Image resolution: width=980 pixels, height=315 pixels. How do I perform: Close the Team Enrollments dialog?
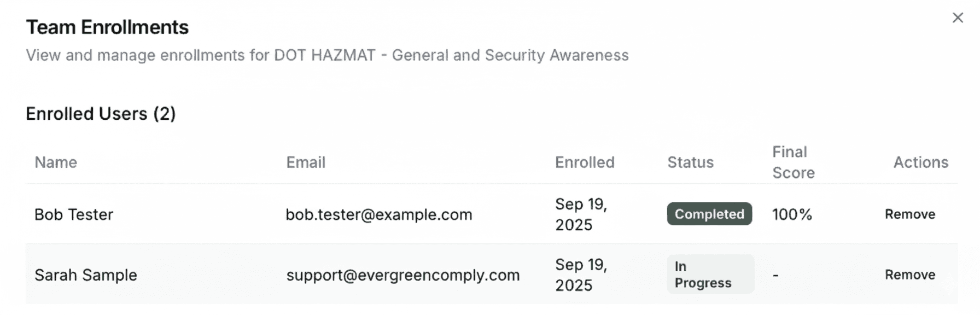coord(958,18)
